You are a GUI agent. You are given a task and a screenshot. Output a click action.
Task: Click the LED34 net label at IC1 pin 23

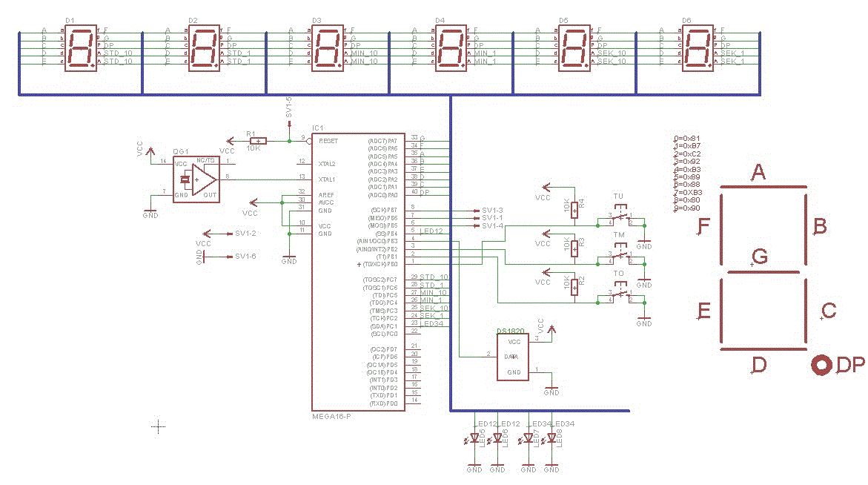(431, 323)
